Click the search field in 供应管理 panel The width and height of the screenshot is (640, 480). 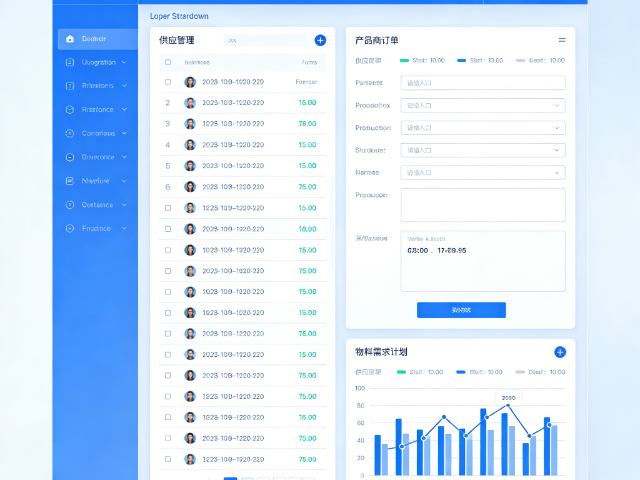point(266,40)
